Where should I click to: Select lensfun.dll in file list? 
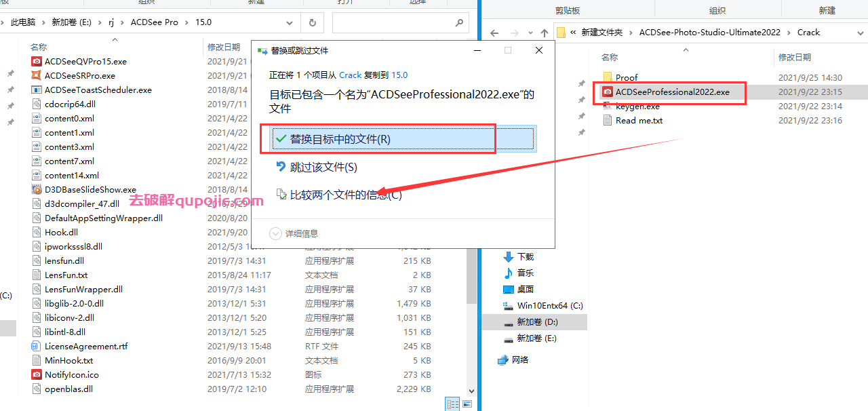pyautogui.click(x=64, y=260)
